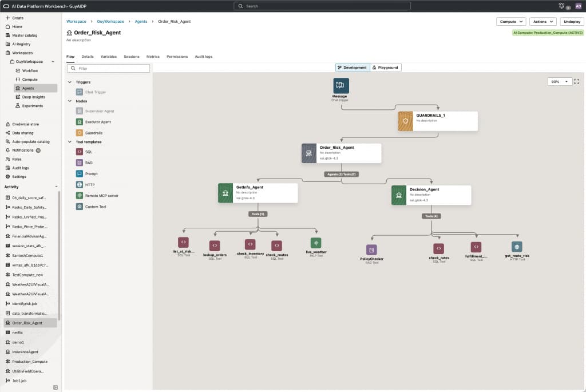586x392 pixels.
Task: Go to Agents breadcrumb link
Action: click(x=141, y=22)
